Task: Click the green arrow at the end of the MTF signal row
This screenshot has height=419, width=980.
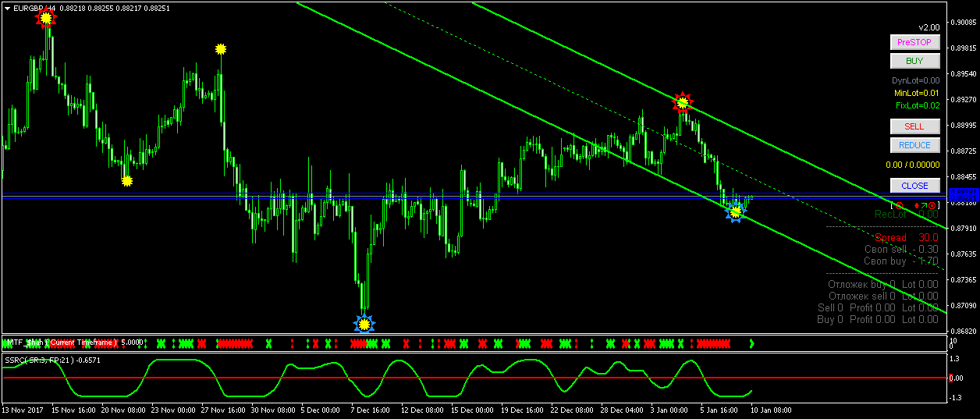Action: [x=752, y=343]
